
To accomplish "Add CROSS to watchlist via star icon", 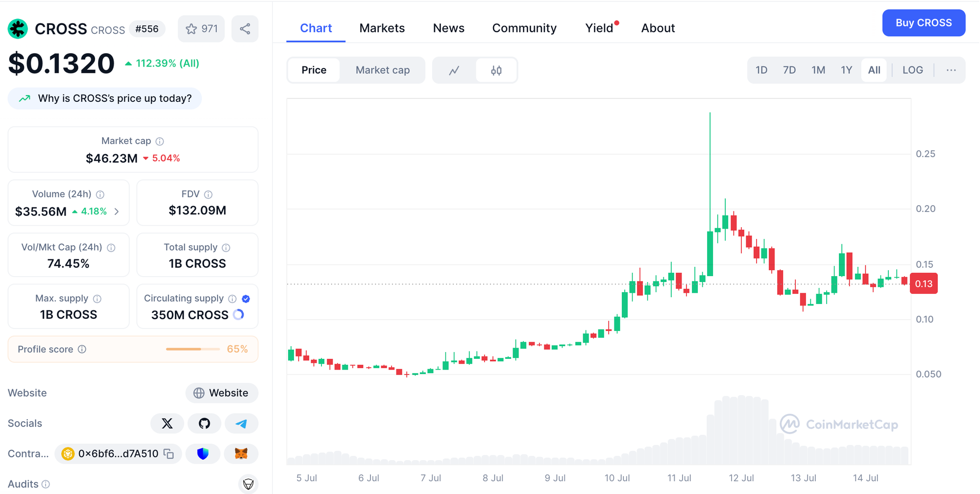I will [201, 29].
